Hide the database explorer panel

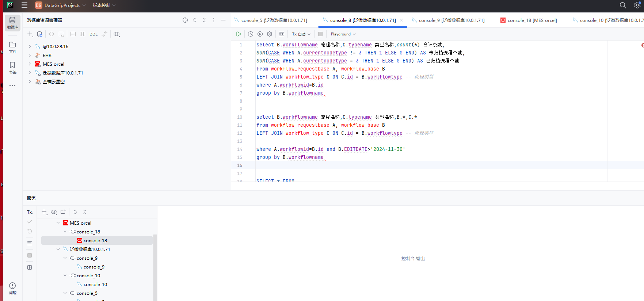pos(223,20)
